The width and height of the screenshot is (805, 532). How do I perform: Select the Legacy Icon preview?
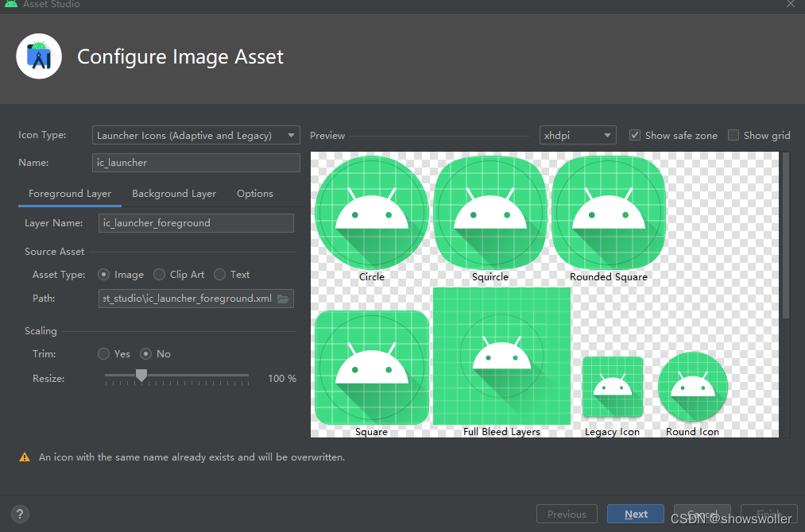tap(613, 387)
